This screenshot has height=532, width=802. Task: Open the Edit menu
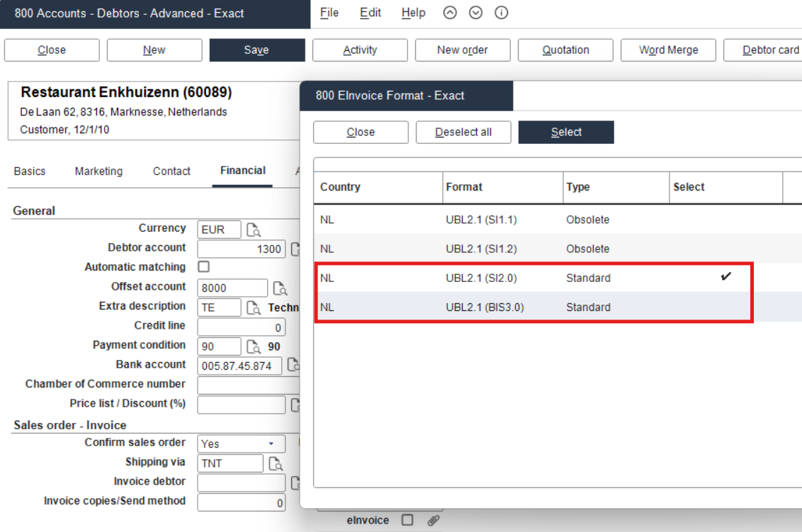(370, 13)
